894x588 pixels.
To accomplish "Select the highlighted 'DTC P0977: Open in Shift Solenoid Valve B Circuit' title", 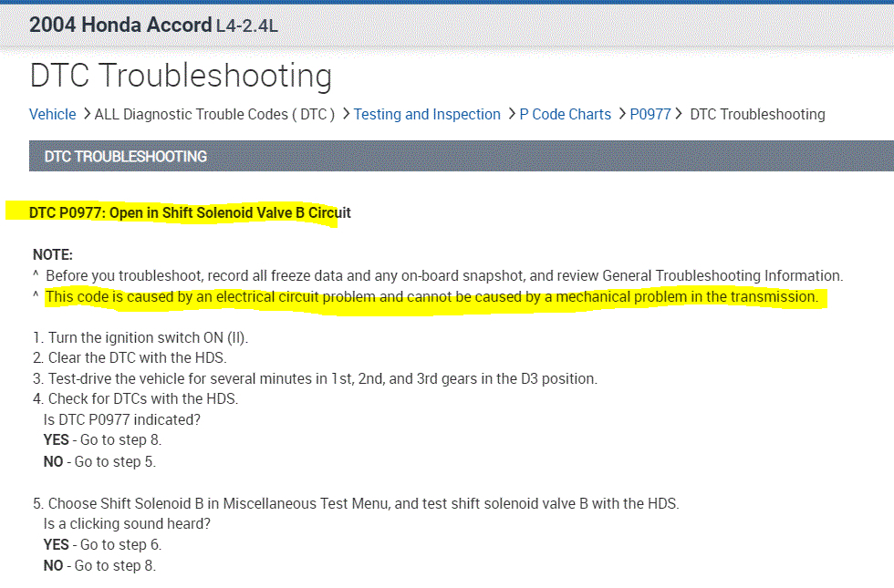I will (190, 213).
